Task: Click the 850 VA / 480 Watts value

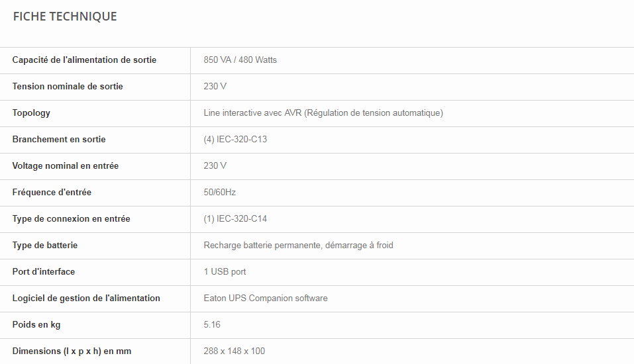Action: click(240, 60)
